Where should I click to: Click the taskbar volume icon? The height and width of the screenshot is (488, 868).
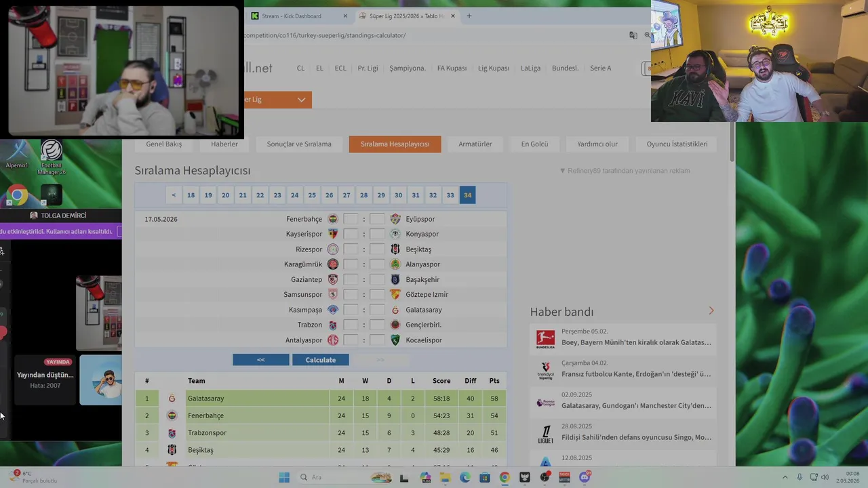826,477
